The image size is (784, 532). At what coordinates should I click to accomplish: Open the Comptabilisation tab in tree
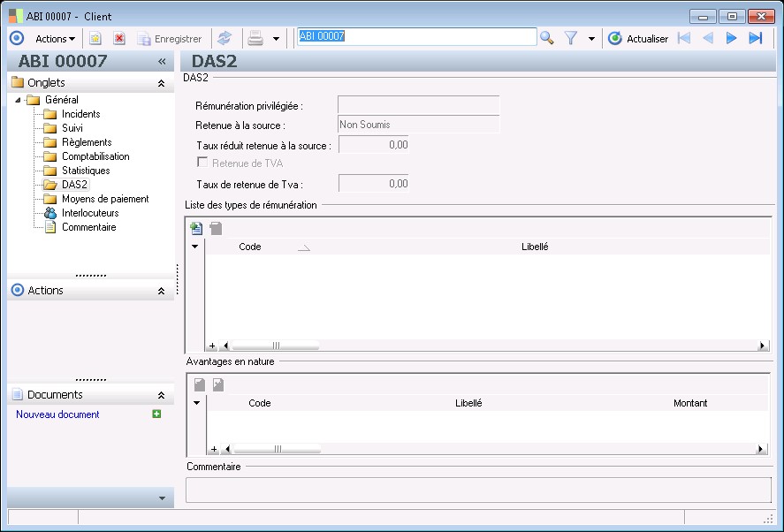tap(95, 156)
